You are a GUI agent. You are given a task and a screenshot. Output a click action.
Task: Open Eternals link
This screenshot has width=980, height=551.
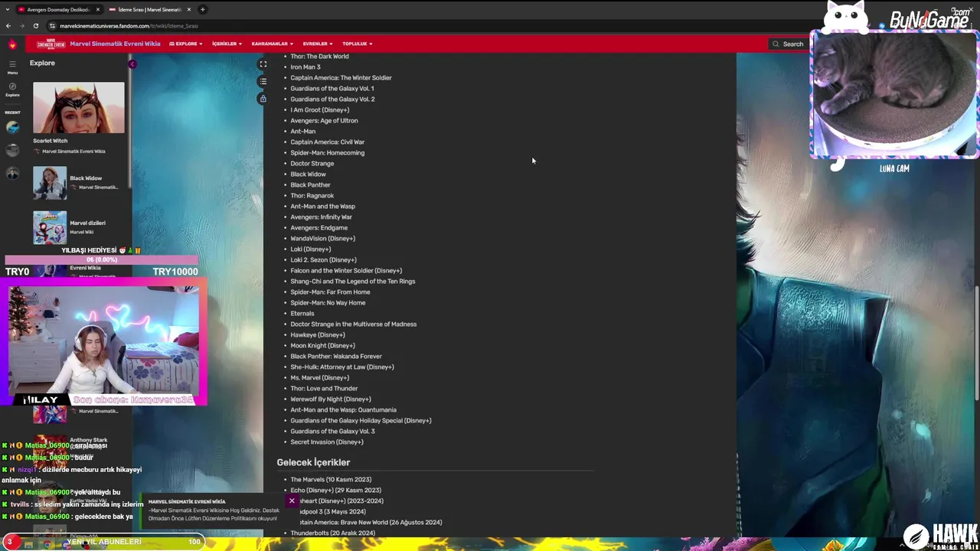302,313
